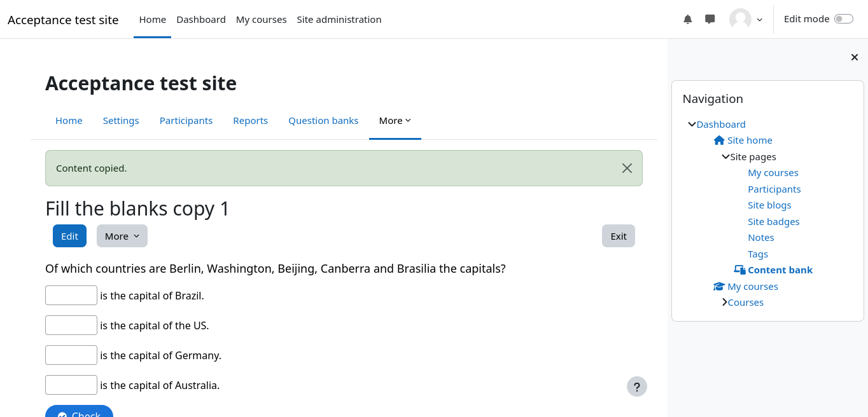The image size is (868, 417).
Task: Click the Content bank icon in Navigation
Action: [x=739, y=270]
